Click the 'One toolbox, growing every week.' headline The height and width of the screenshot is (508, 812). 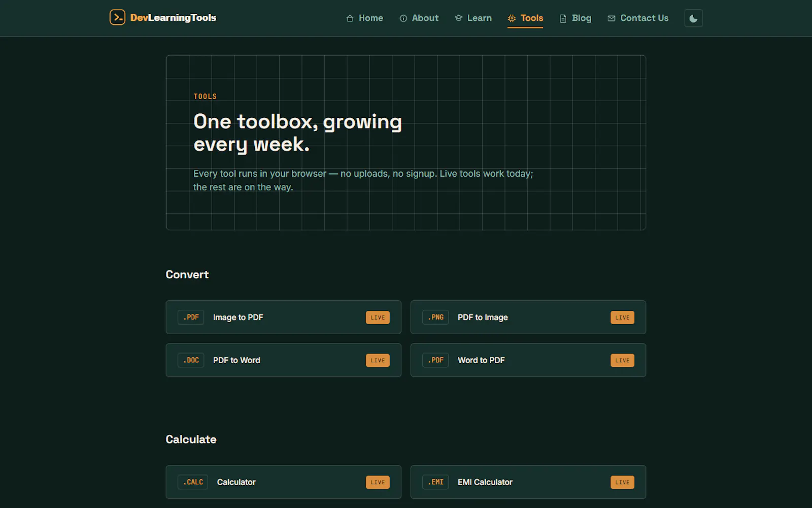click(297, 133)
